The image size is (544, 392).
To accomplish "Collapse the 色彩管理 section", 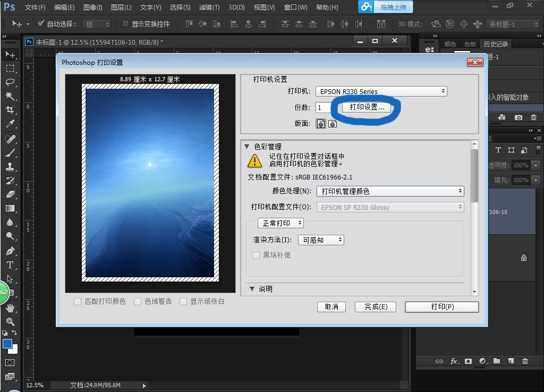I will (x=246, y=147).
